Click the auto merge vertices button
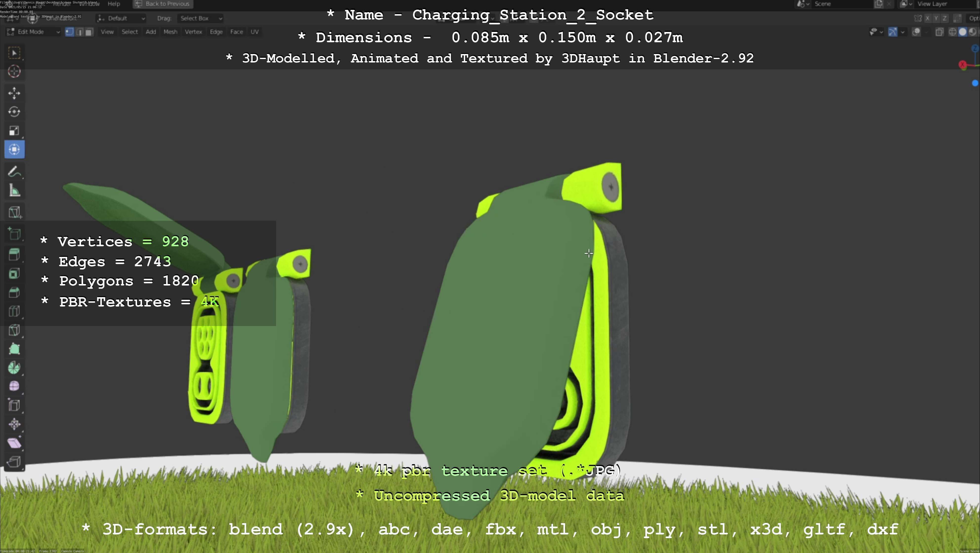This screenshot has height=553, width=980. tap(958, 18)
